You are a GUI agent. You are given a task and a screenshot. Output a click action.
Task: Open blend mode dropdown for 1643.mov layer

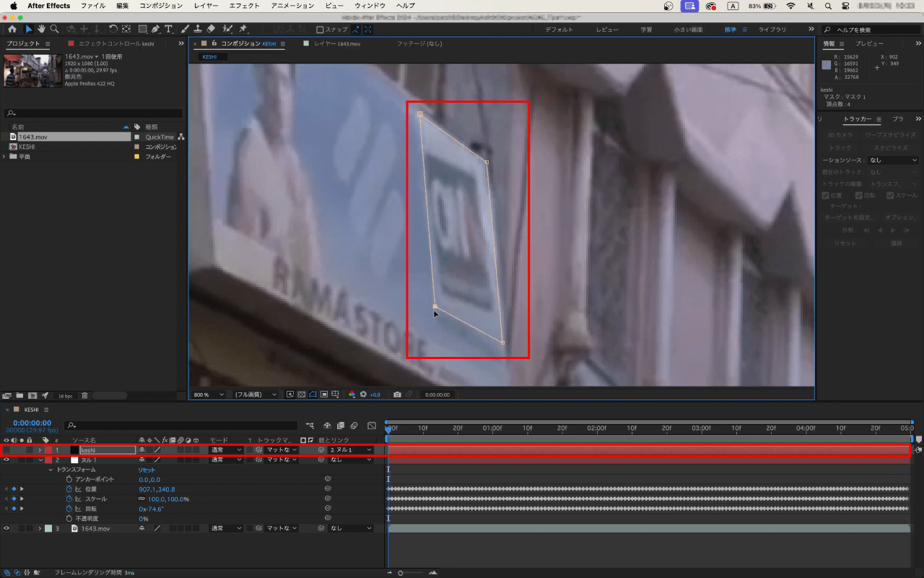pos(226,528)
